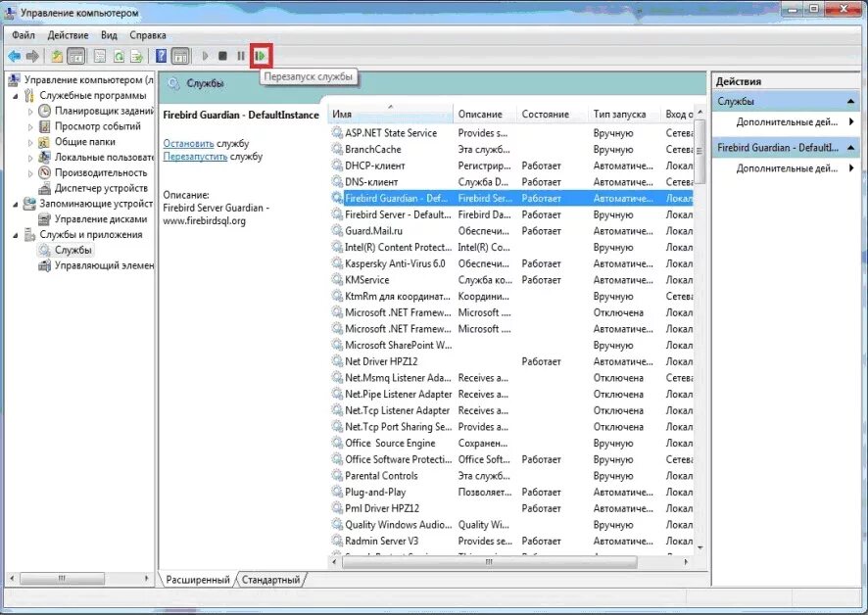868x615 pixels.
Task: Click the Производительность gauge icon
Action: pos(45,172)
